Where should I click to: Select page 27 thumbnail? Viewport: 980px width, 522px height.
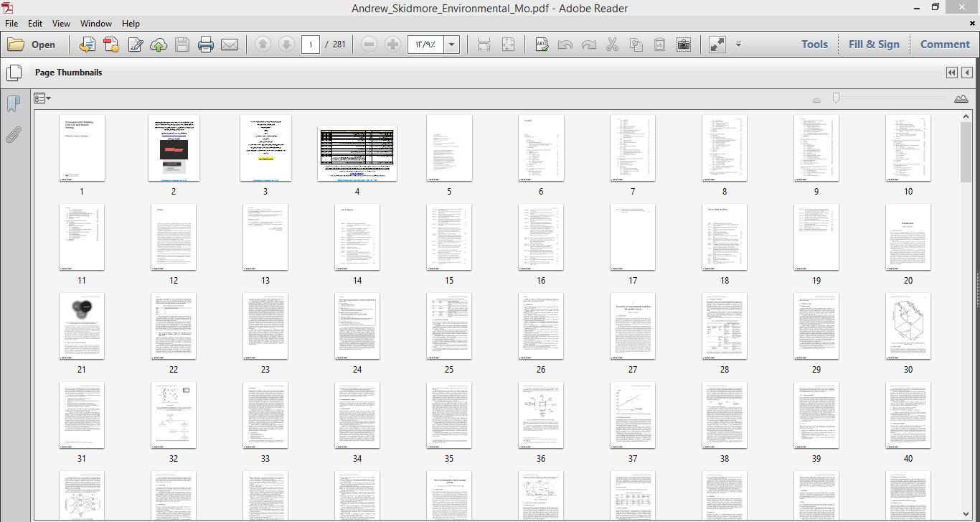[x=633, y=326]
